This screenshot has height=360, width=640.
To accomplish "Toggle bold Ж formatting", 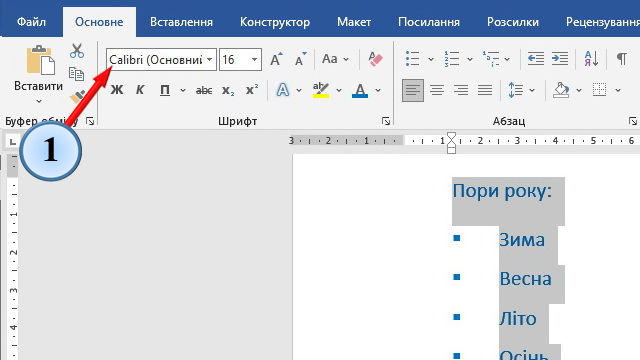I will (x=117, y=90).
